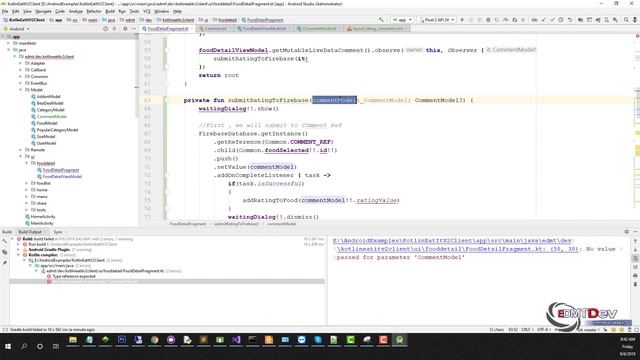Click 'Gradle build failed' status bar message
Screen dimensions: 640x360
pos(52,329)
